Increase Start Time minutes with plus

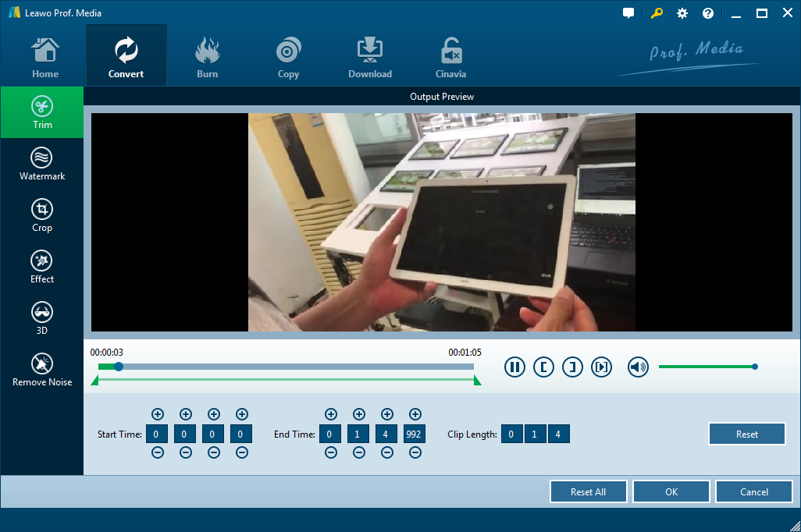(x=186, y=414)
